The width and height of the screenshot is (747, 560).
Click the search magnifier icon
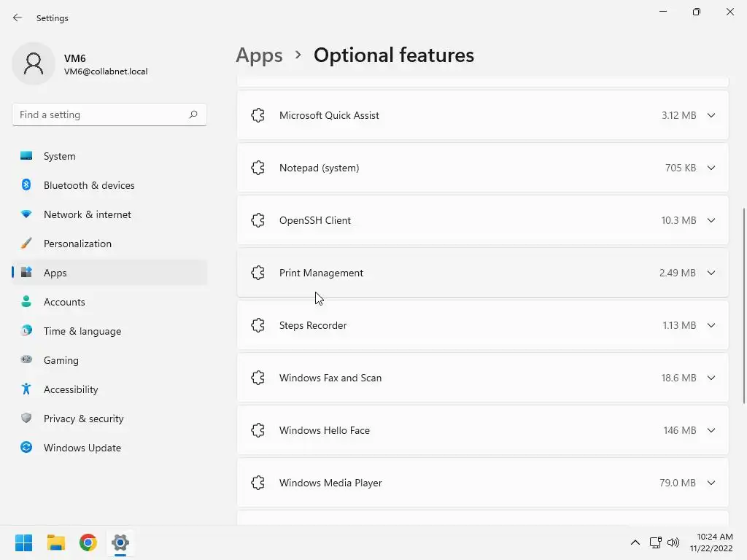(193, 114)
